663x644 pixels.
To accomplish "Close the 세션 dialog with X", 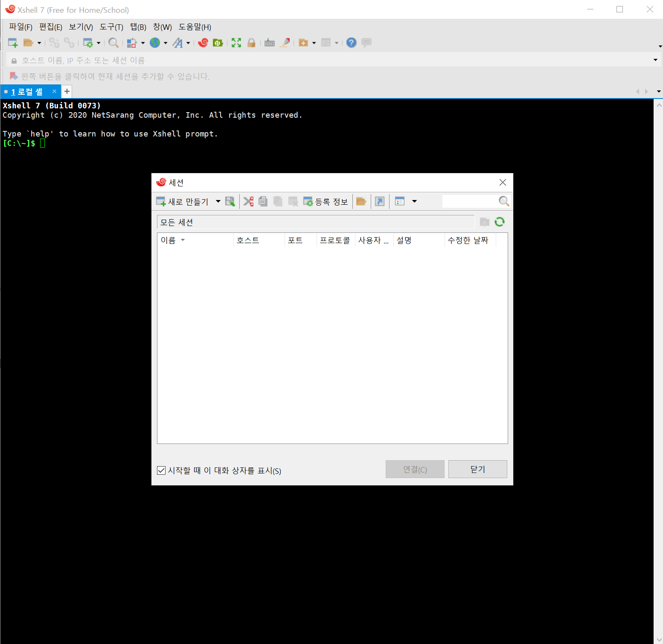I will pos(503,183).
